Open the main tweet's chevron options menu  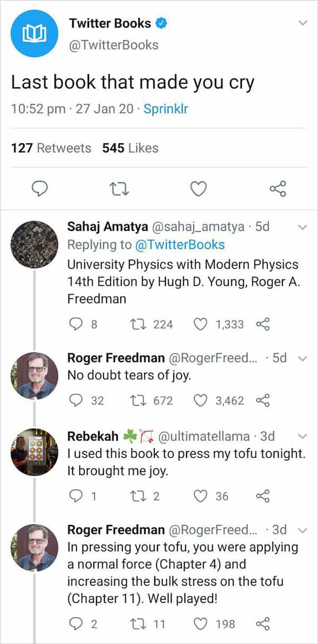(x=303, y=23)
